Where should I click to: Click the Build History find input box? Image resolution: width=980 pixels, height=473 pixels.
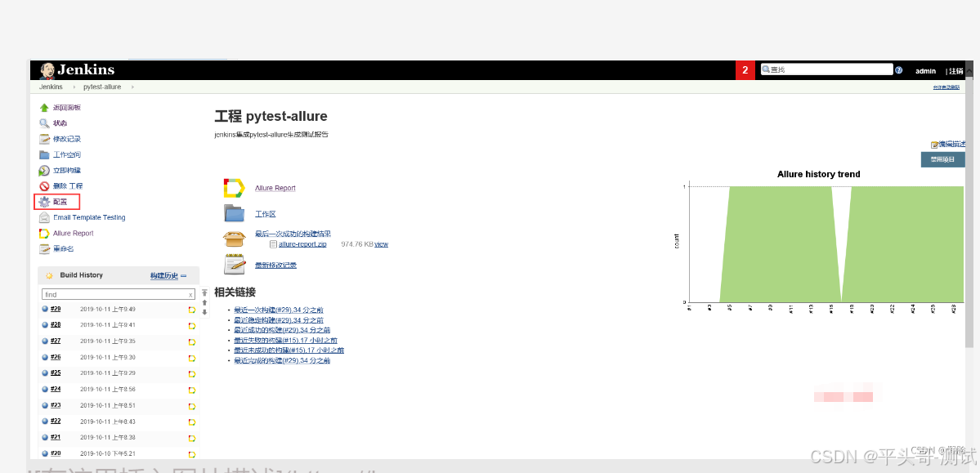119,293
